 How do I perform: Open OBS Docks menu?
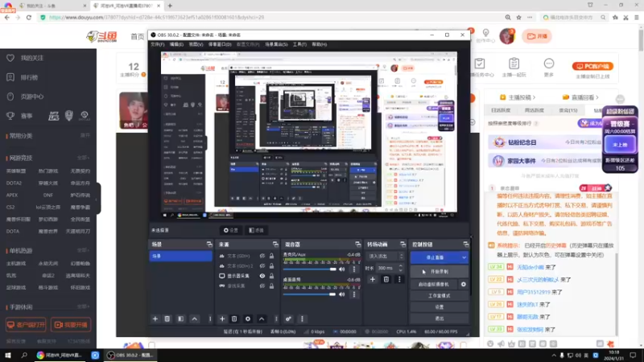pyautogui.click(x=220, y=44)
